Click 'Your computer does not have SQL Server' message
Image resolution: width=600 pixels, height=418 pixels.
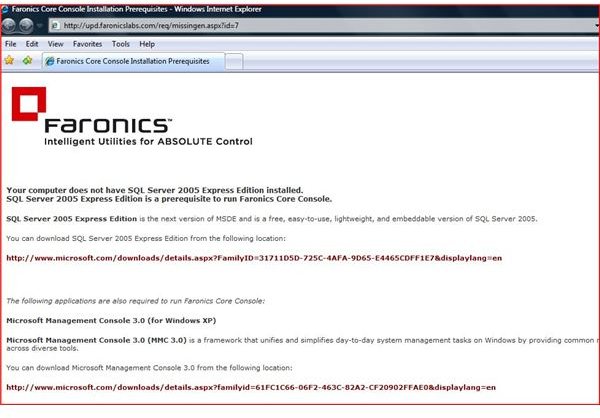[155, 190]
